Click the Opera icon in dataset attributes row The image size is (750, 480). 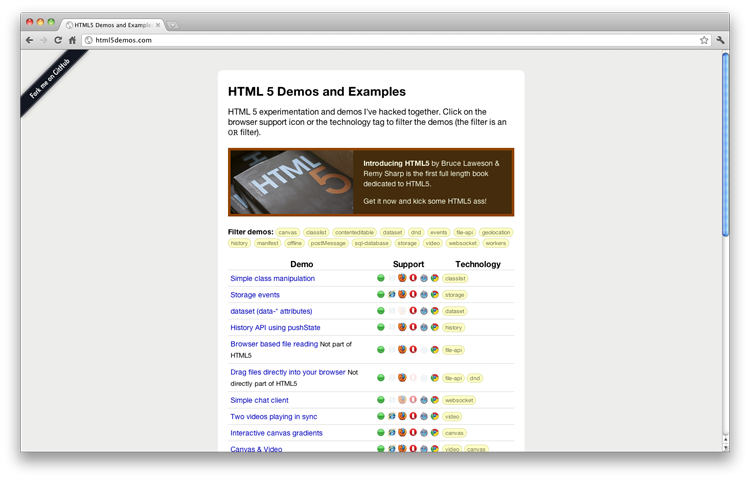pos(413,311)
